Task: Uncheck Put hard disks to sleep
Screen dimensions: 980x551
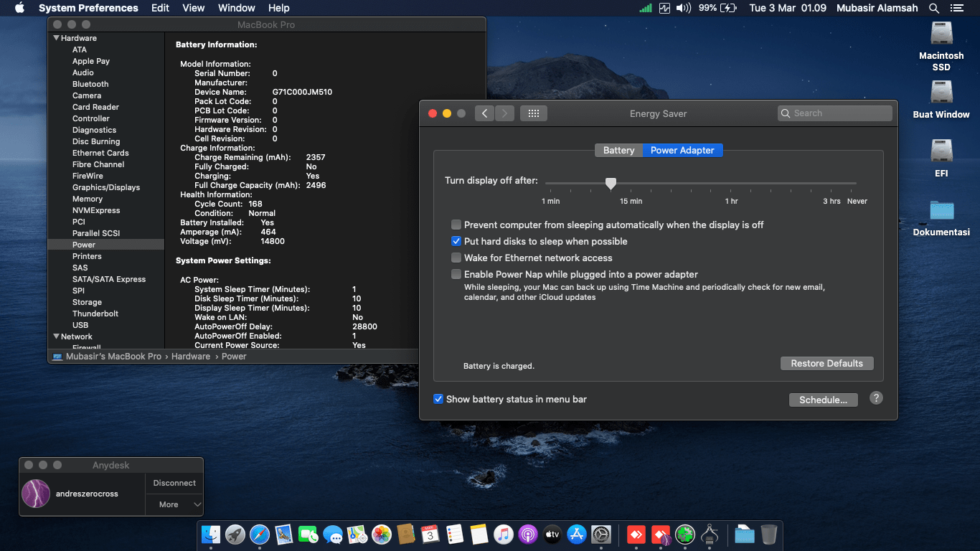Action: click(456, 241)
